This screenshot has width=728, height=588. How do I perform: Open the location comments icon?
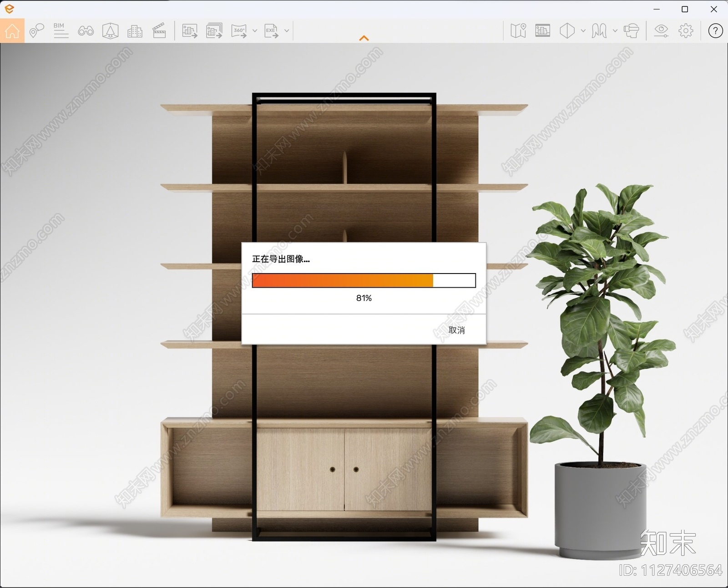tap(36, 31)
